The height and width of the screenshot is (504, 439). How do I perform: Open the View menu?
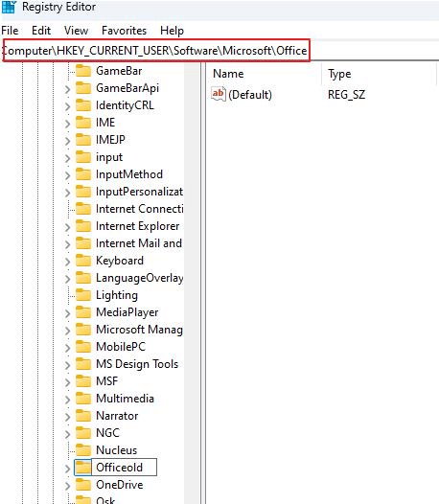click(x=77, y=31)
